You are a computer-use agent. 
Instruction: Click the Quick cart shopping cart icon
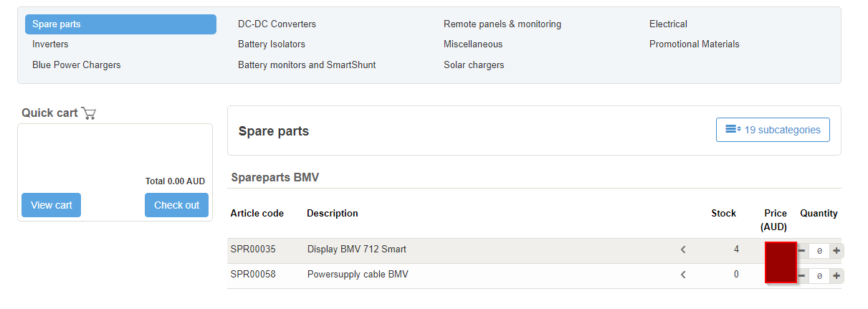[89, 113]
